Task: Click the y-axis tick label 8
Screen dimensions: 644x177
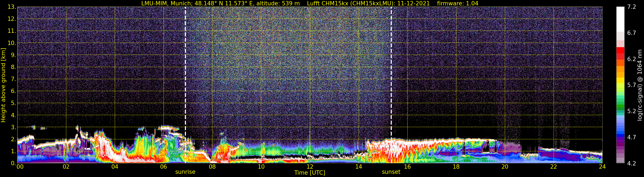Action: 13,67
